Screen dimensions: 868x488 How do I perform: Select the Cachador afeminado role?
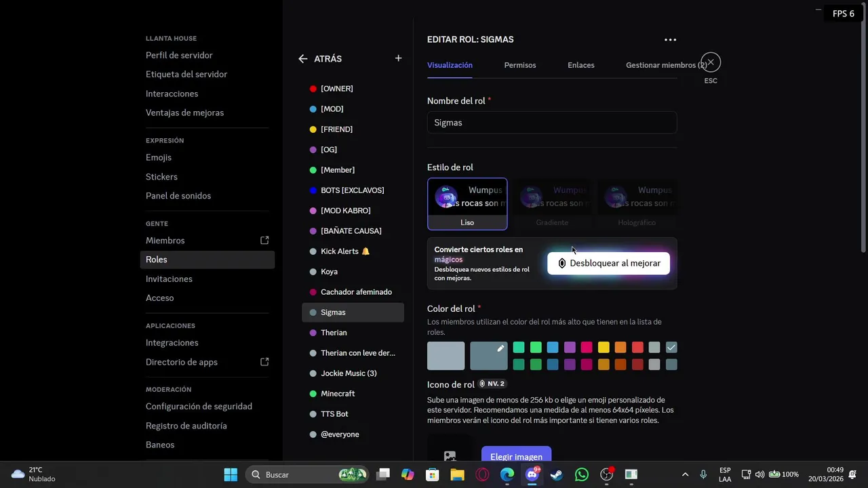click(353, 292)
